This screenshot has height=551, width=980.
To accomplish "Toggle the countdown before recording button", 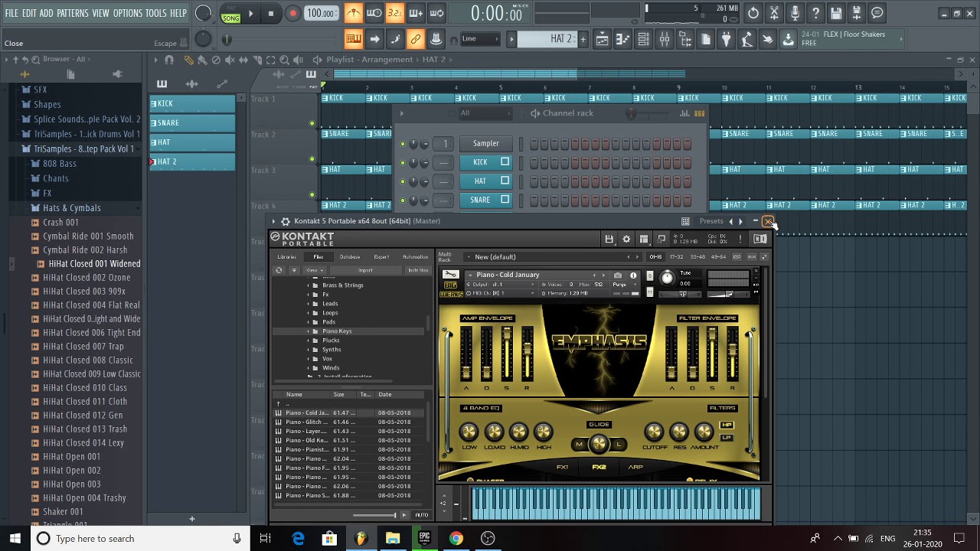I will 394,13.
